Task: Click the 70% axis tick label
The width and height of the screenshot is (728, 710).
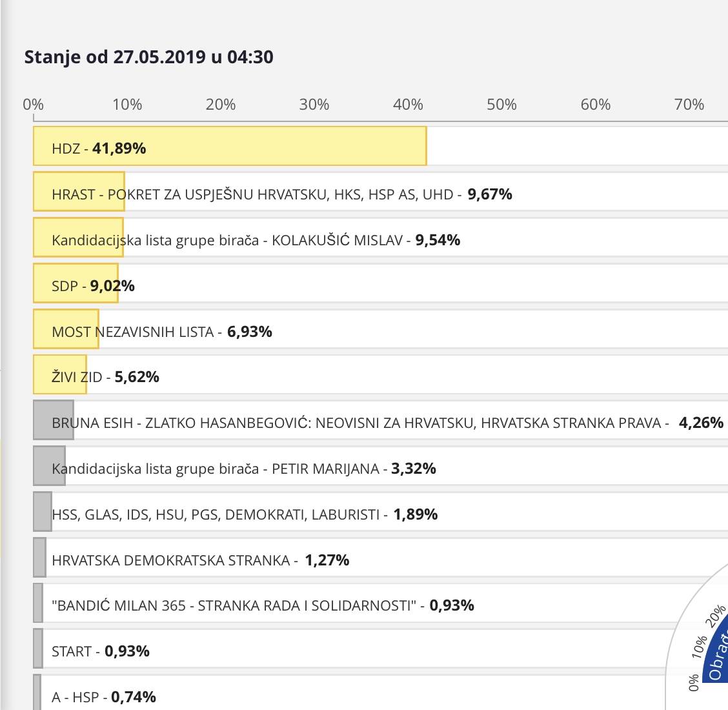Action: [689, 105]
